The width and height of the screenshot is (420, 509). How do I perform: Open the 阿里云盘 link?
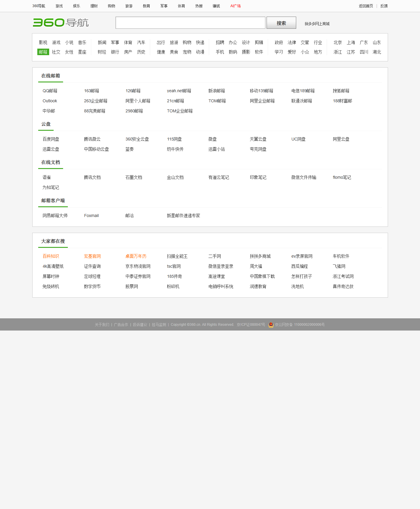[341, 139]
